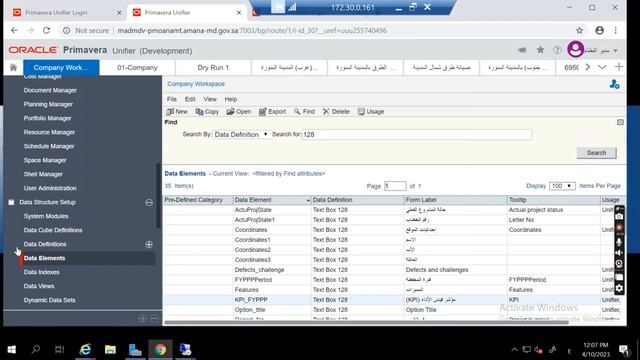Click the user access icon in Company Workspace
Screen dimensions: 640x360
click(614, 84)
